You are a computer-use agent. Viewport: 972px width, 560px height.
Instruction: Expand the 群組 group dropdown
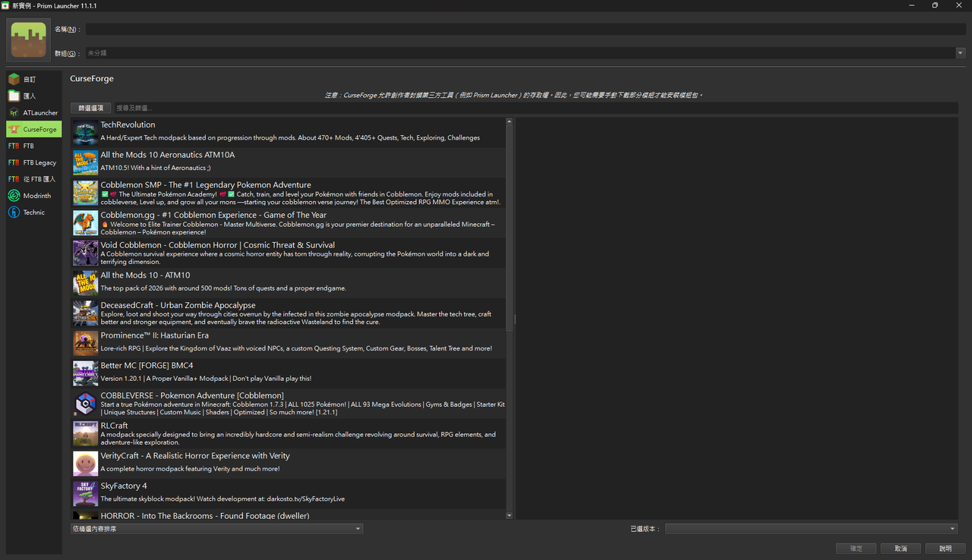point(961,53)
